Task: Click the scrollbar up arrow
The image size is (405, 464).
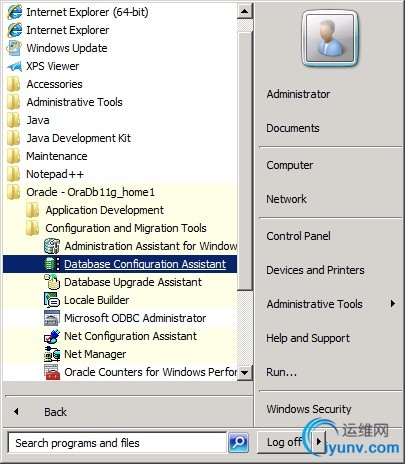Action: [245, 11]
